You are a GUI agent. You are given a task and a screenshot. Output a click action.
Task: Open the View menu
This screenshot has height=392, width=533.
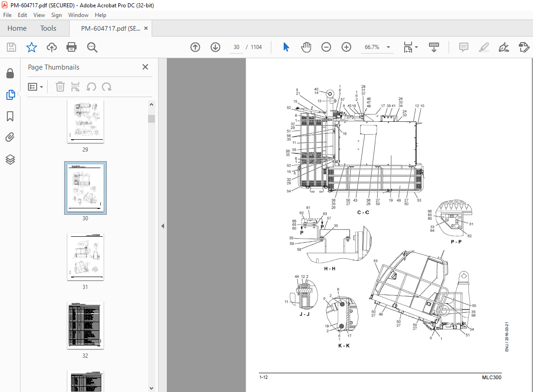point(39,15)
